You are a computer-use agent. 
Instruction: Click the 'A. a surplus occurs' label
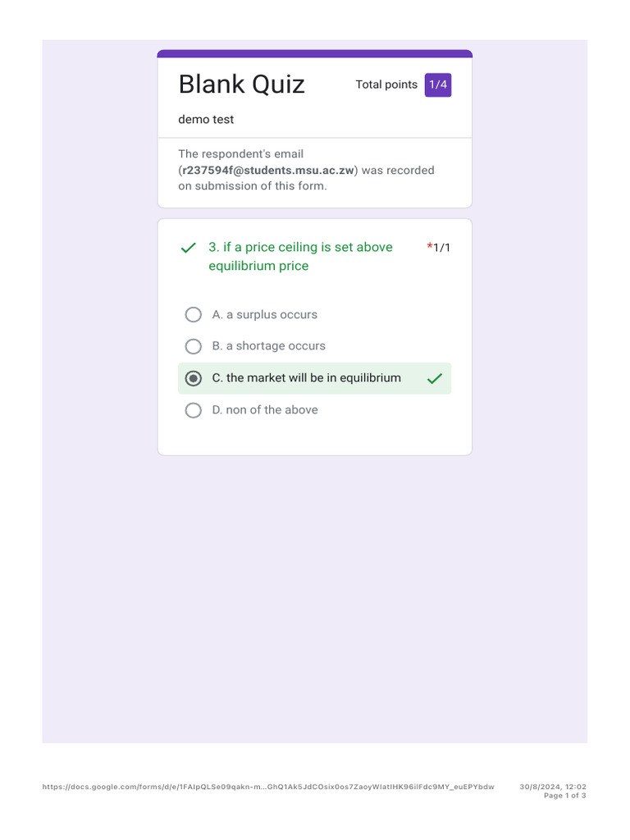(264, 314)
